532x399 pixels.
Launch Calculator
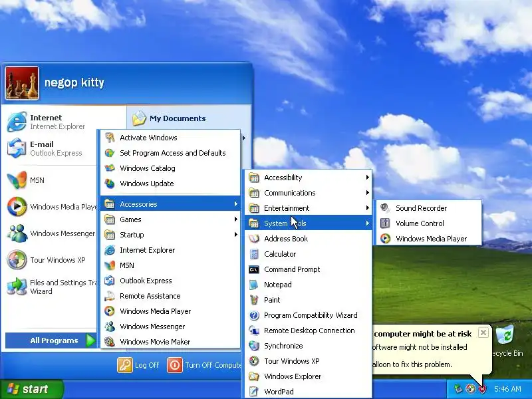point(308,254)
